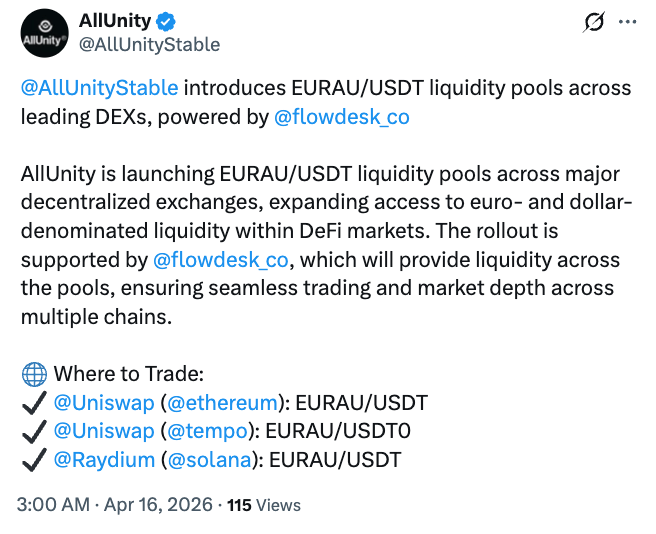
Task: Click the checkmark beside the Raydium line
Action: click(33, 460)
